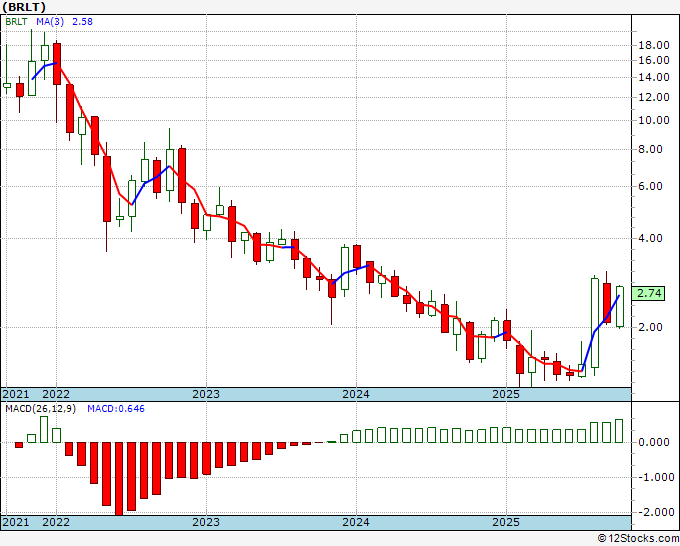Viewport: 680px width, 546px height.
Task: Click the 2.74 current price tag
Action: pyautogui.click(x=649, y=293)
